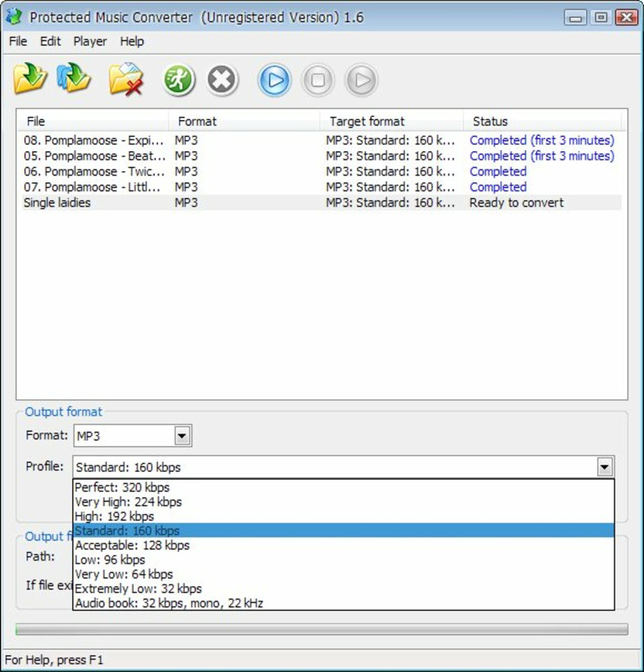644x672 pixels.
Task: Choose Audio book: 32 kbps, mono option
Action: pos(343,603)
